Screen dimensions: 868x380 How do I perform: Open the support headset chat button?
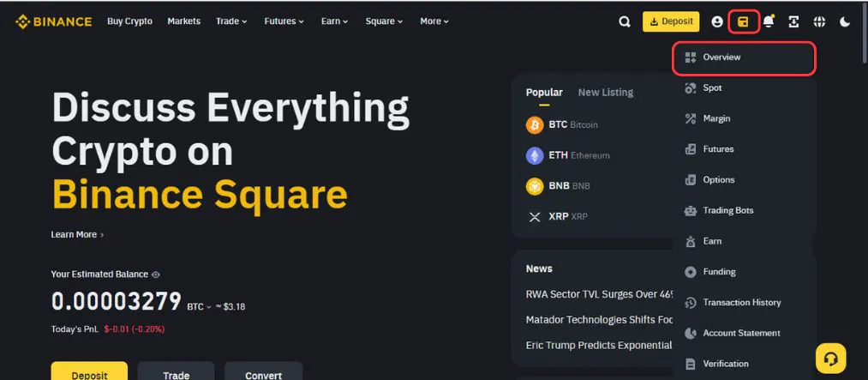coord(831,359)
